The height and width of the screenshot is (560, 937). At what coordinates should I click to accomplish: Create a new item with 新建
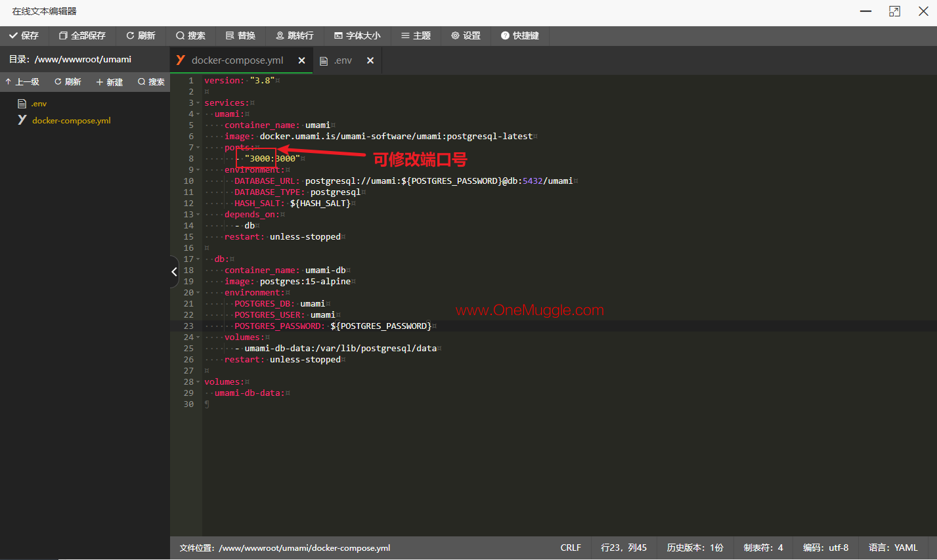point(109,82)
